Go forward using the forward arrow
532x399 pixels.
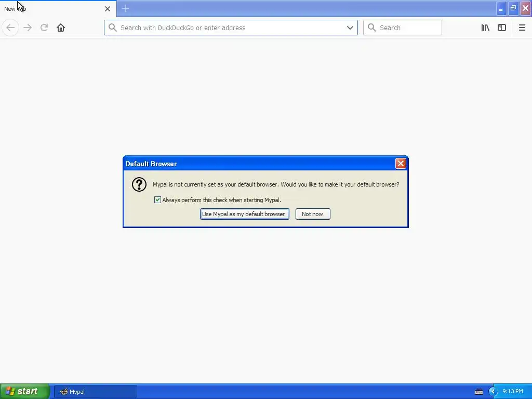point(28,28)
